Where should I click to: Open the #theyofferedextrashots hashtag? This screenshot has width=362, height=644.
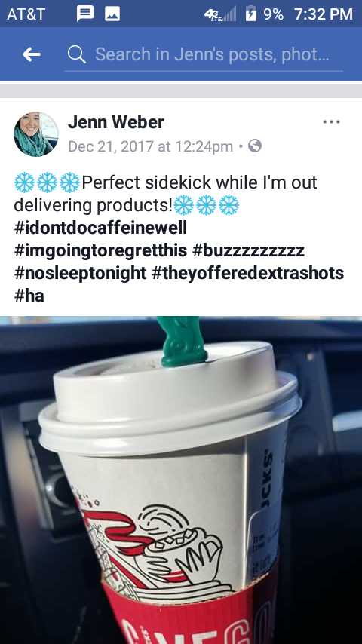(x=248, y=273)
